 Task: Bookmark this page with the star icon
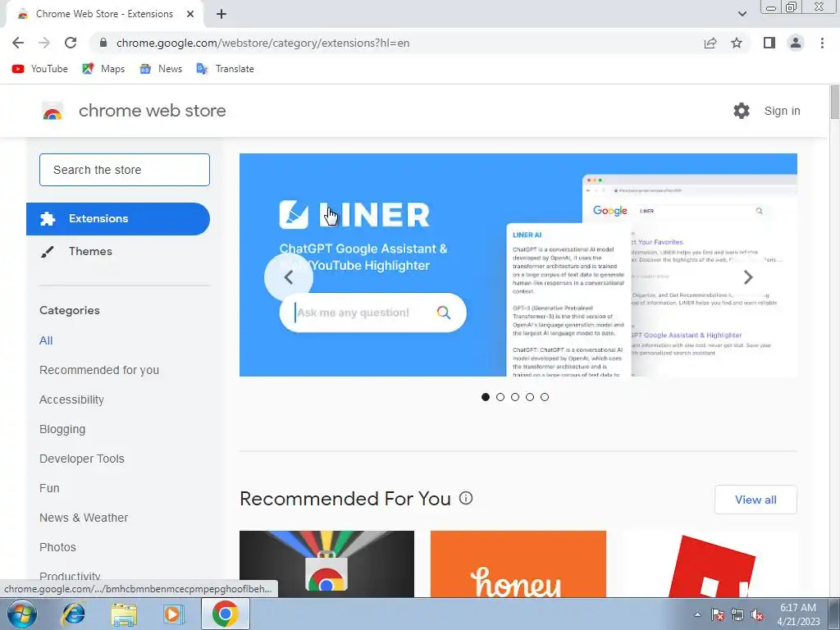point(737,43)
